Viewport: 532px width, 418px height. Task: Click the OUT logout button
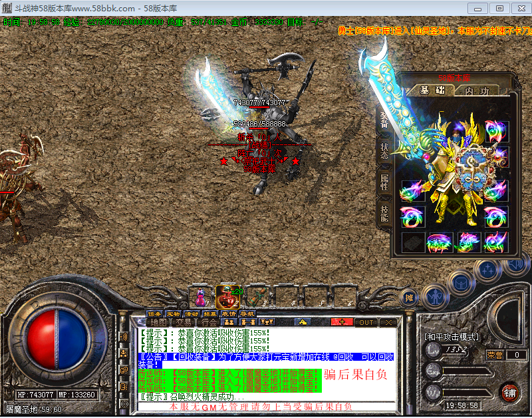pos(366,323)
